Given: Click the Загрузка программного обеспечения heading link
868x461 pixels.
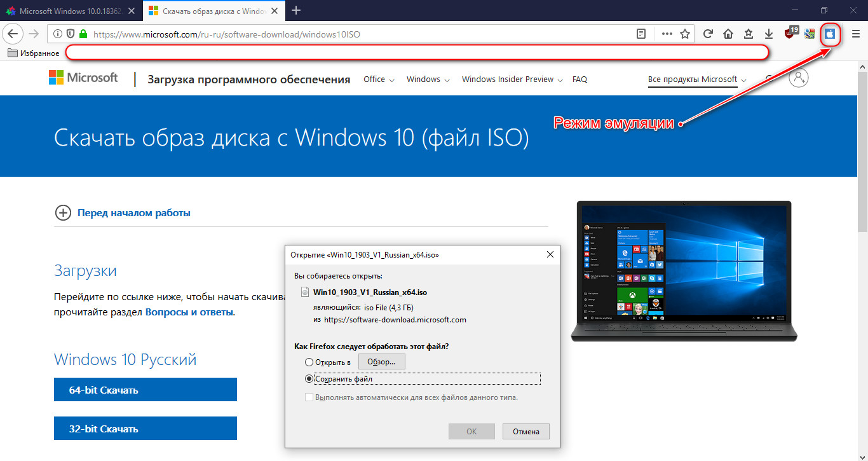Looking at the screenshot, I should click(249, 79).
